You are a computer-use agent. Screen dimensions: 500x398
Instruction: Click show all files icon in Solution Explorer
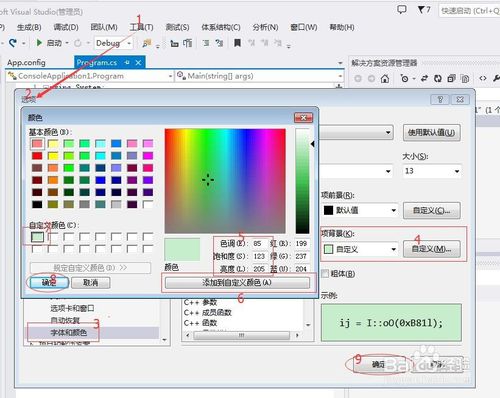pyautogui.click(x=465, y=79)
